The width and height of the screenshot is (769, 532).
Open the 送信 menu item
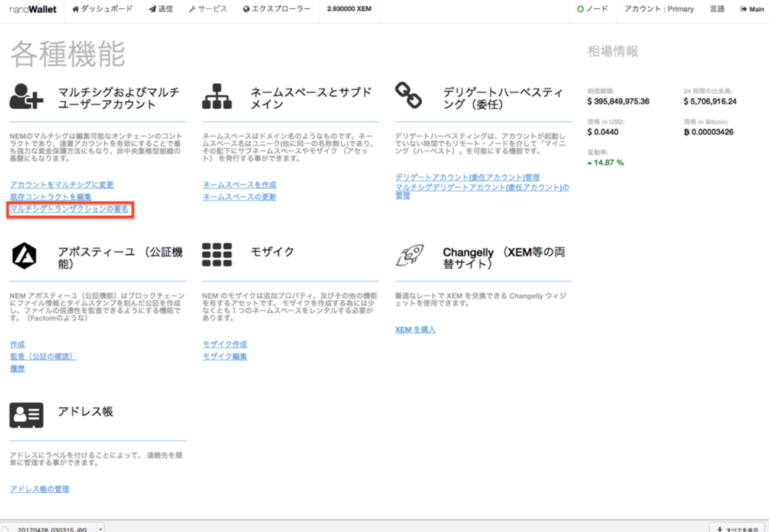click(161, 9)
